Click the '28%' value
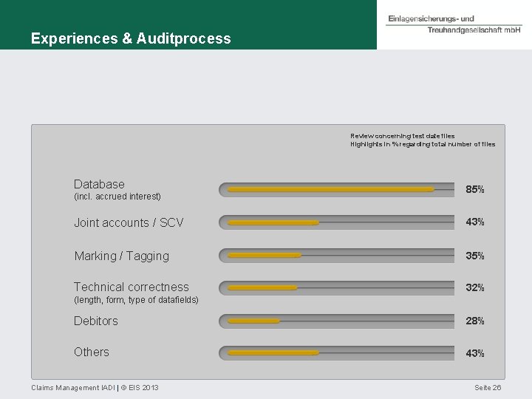 pyautogui.click(x=475, y=321)
